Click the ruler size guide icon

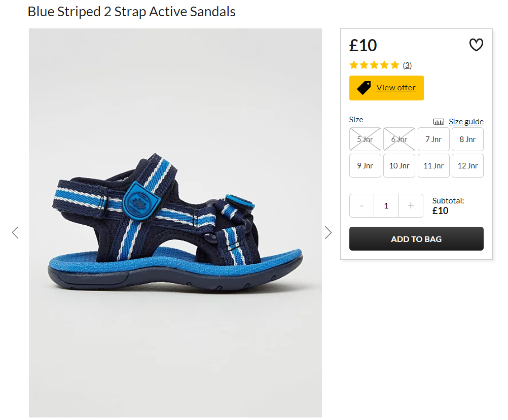(x=439, y=122)
